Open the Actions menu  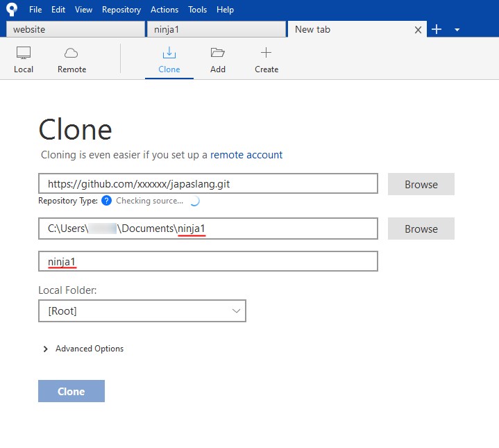[x=164, y=10]
